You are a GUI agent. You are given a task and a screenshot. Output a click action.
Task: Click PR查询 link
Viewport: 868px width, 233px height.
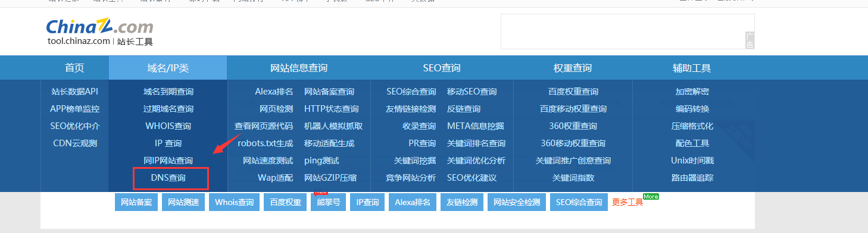pos(422,143)
